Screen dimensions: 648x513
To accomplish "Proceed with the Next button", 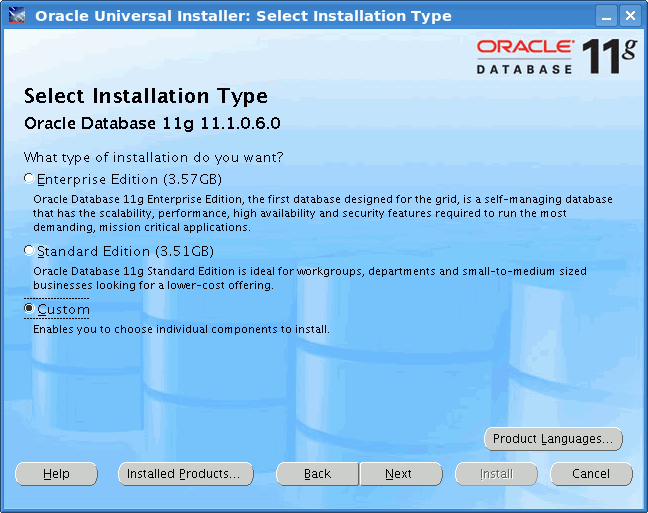I will [x=401, y=474].
